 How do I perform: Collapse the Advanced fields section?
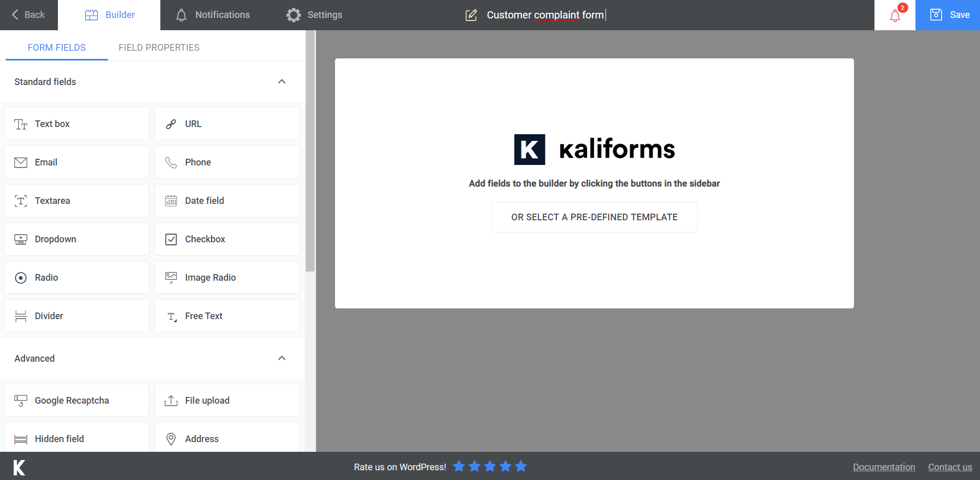point(281,358)
